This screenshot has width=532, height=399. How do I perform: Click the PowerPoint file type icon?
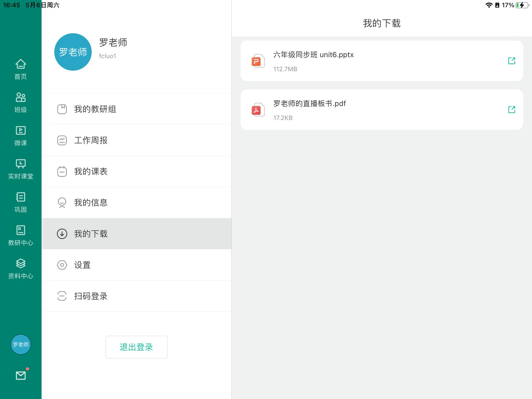click(x=258, y=61)
